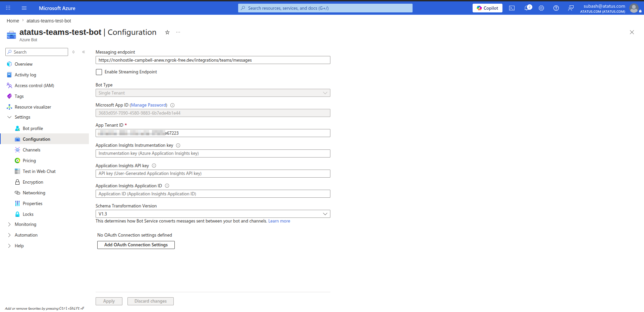Click the Microsoft Azure home title
The width and height of the screenshot is (644, 312).
[57, 8]
